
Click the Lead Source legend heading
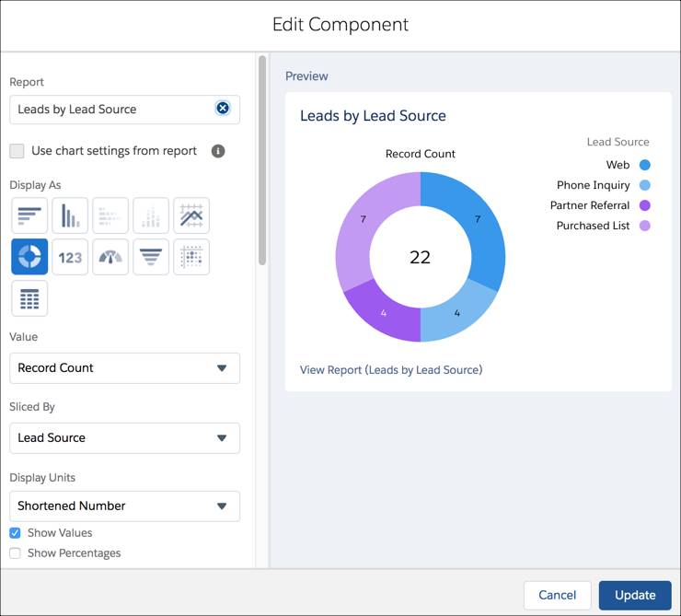[x=618, y=142]
